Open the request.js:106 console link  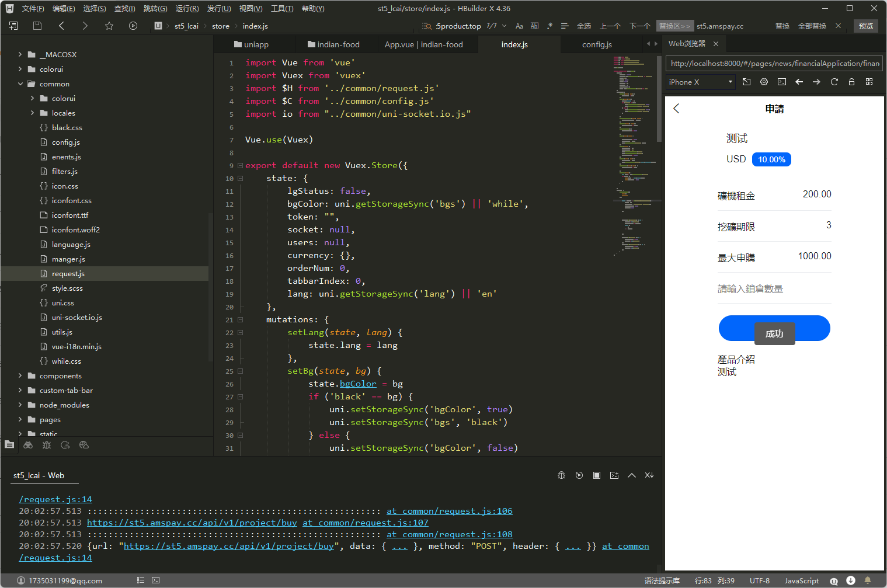pyautogui.click(x=449, y=511)
